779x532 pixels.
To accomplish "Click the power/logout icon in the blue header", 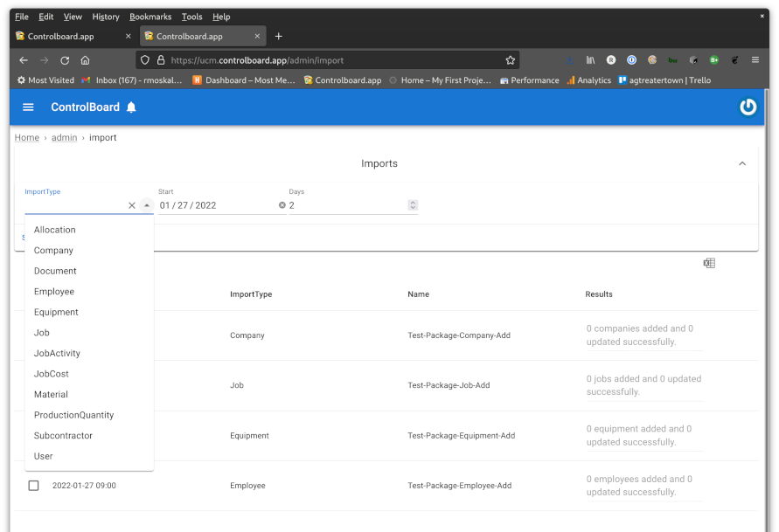I will [x=748, y=107].
